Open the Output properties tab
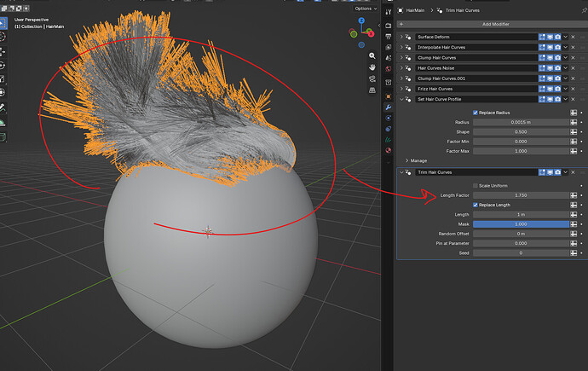Screen dimensions: 588x371 (x=388, y=37)
